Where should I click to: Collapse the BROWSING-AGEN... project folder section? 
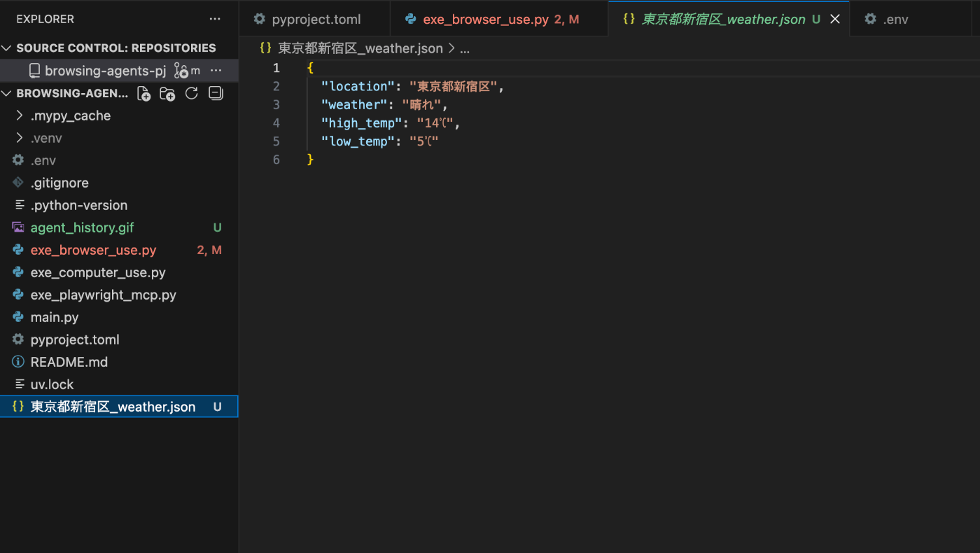[x=7, y=94]
